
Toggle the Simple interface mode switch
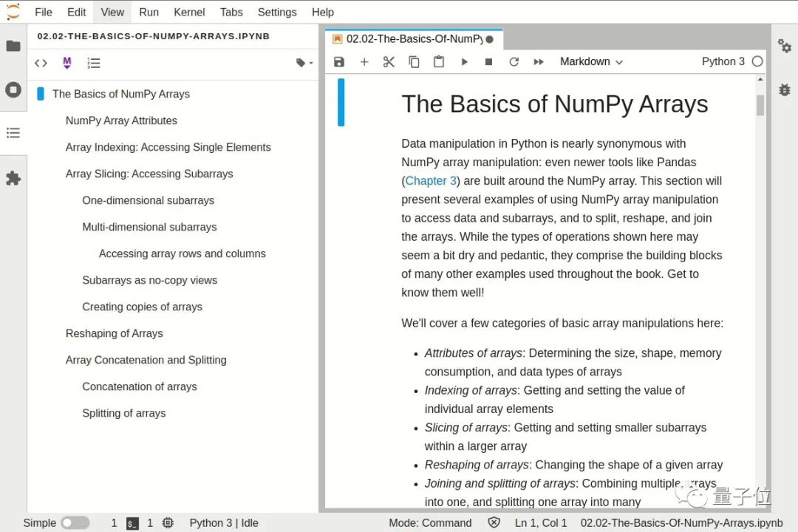point(75,523)
